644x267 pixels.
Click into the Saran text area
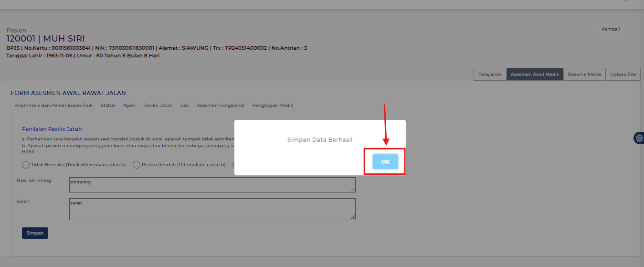212,209
